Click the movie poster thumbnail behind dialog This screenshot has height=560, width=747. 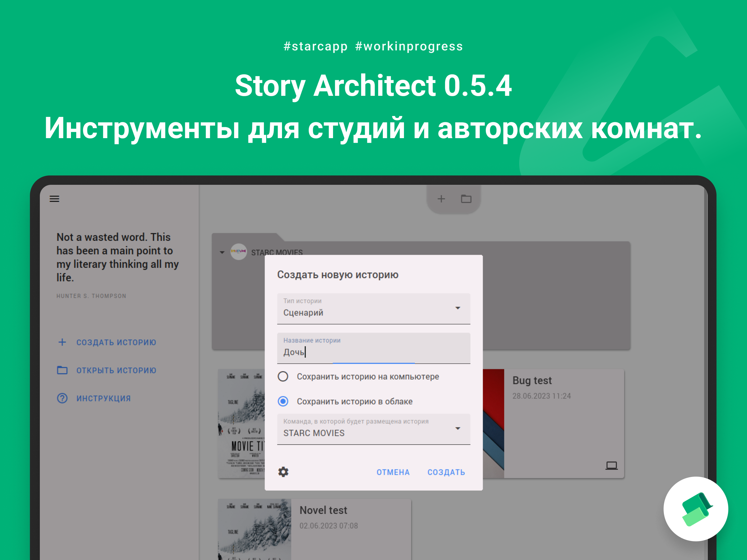(242, 423)
